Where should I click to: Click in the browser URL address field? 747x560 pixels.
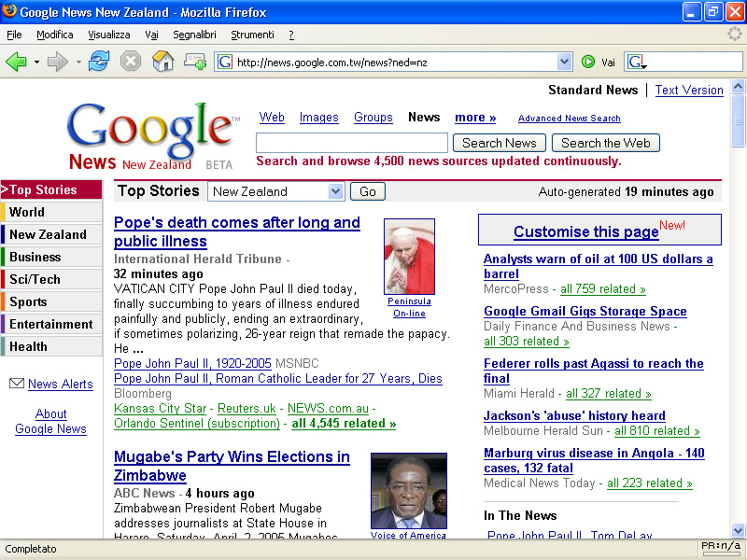point(395,62)
